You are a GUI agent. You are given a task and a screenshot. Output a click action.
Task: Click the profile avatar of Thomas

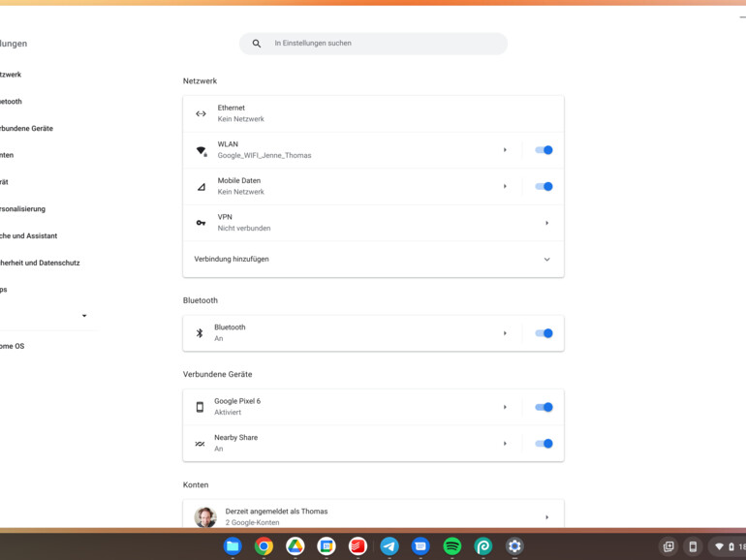click(205, 517)
